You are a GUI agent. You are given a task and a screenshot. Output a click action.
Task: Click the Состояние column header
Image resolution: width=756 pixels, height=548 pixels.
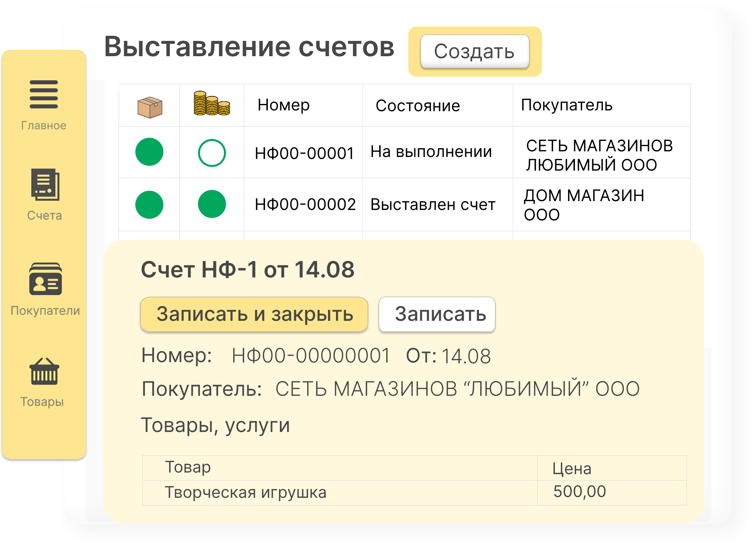tap(418, 105)
